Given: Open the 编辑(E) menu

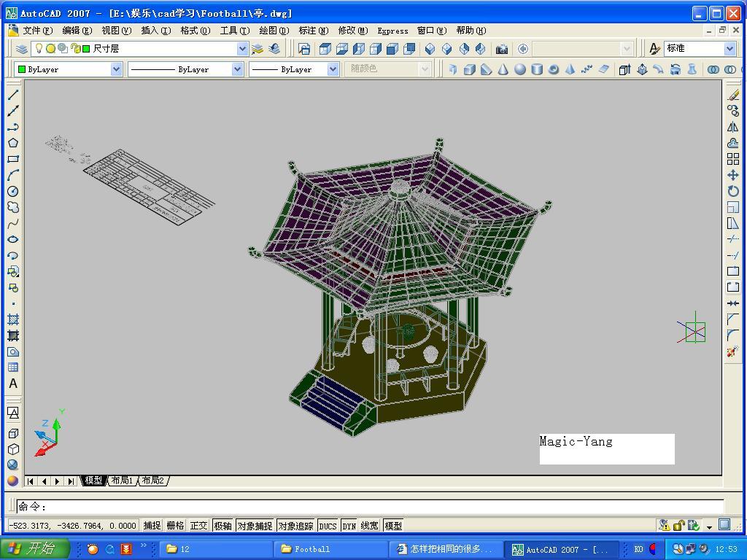Looking at the screenshot, I should pyautogui.click(x=77, y=31).
